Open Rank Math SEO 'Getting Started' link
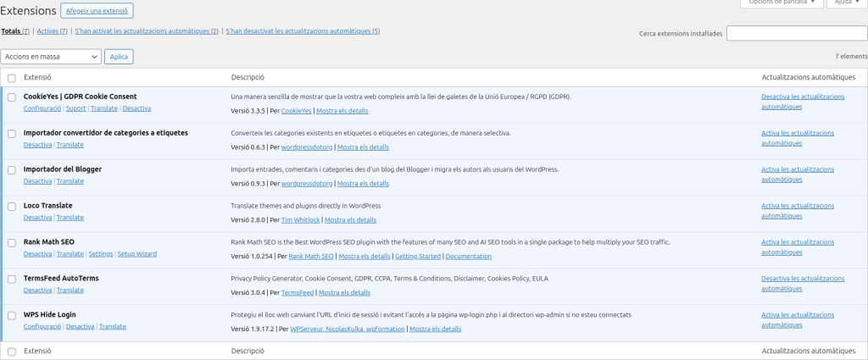868x360 pixels. [x=418, y=257]
